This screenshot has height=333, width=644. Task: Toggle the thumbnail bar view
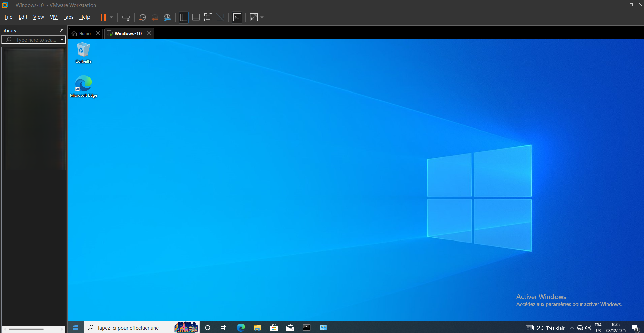(x=196, y=17)
